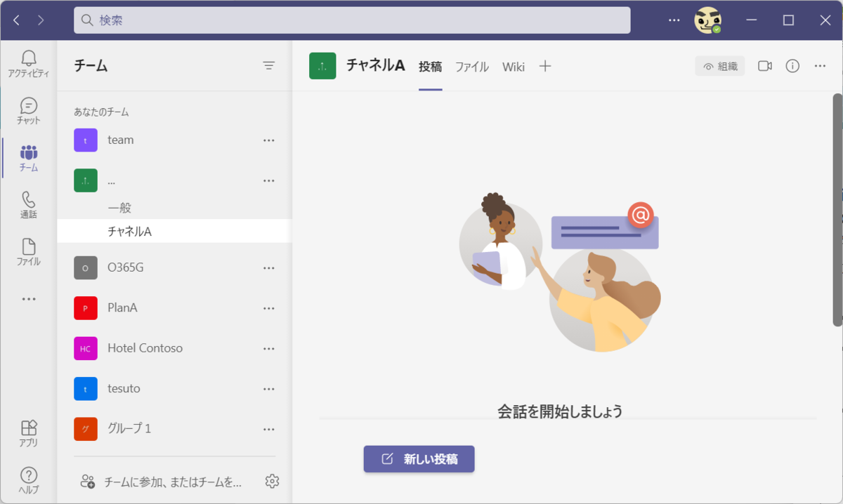
Task: Collapse the あなたのチーム section
Action: [x=101, y=112]
